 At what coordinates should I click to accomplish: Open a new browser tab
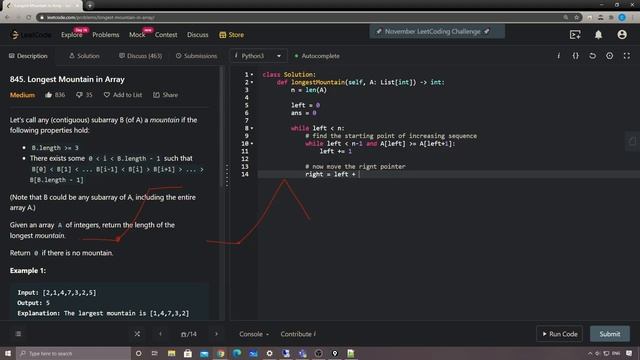(90, 5)
